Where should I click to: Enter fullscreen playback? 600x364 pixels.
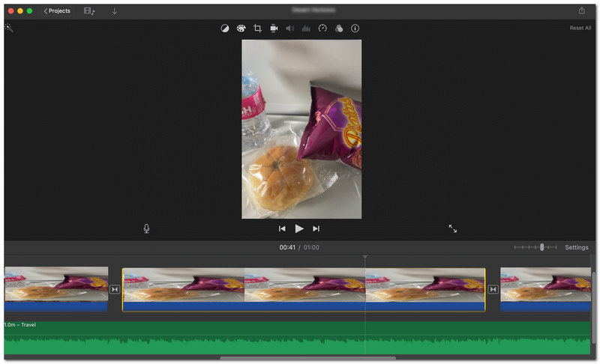(x=453, y=228)
